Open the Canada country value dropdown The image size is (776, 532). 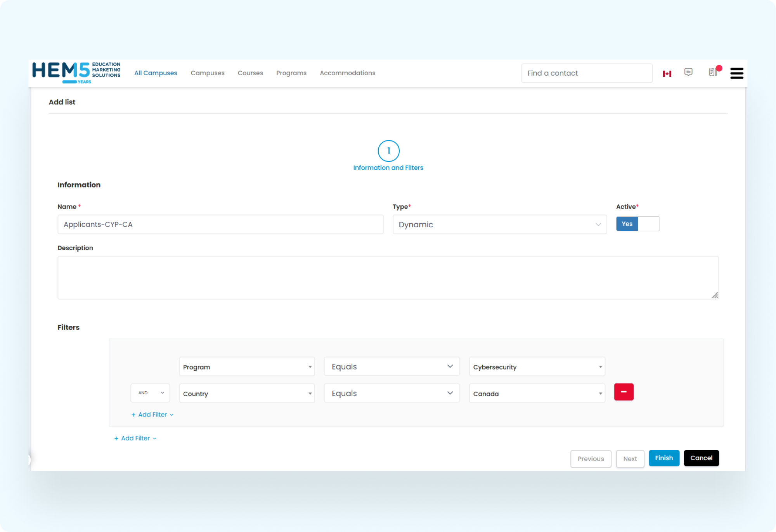point(537,393)
